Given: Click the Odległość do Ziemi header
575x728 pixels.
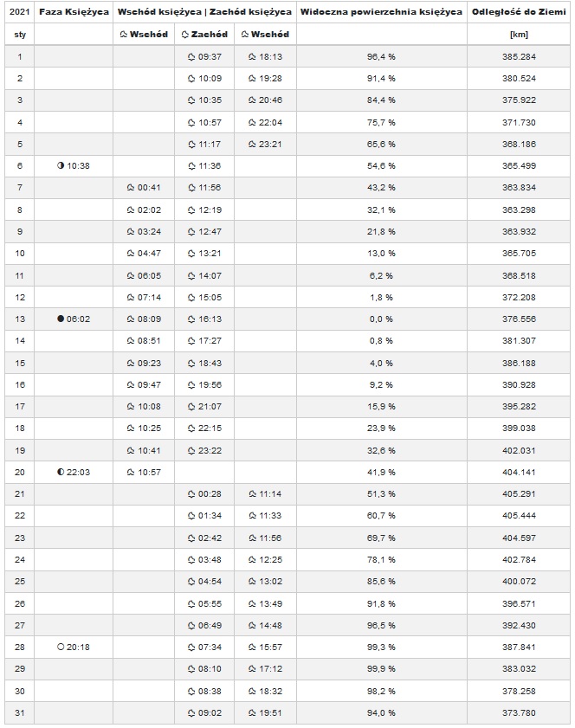Looking at the screenshot, I should click(519, 12).
